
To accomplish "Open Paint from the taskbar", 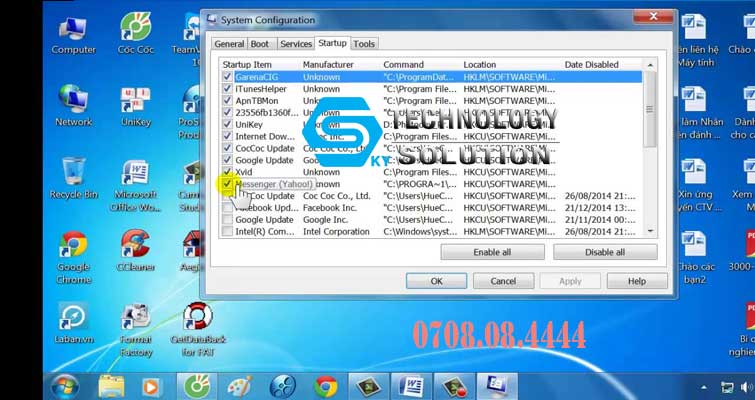I will pyautogui.click(x=240, y=387).
